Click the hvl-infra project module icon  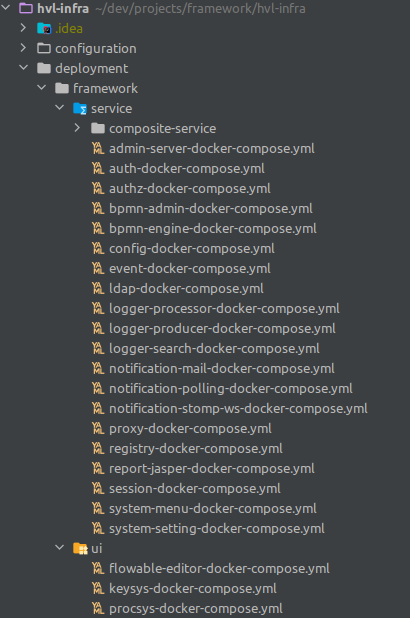(x=26, y=8)
